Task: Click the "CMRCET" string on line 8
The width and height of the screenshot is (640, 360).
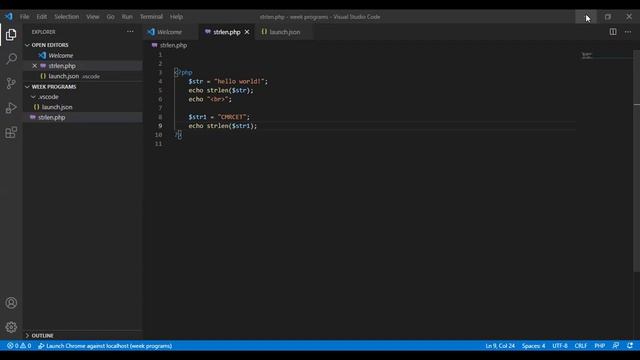Action: point(232,117)
